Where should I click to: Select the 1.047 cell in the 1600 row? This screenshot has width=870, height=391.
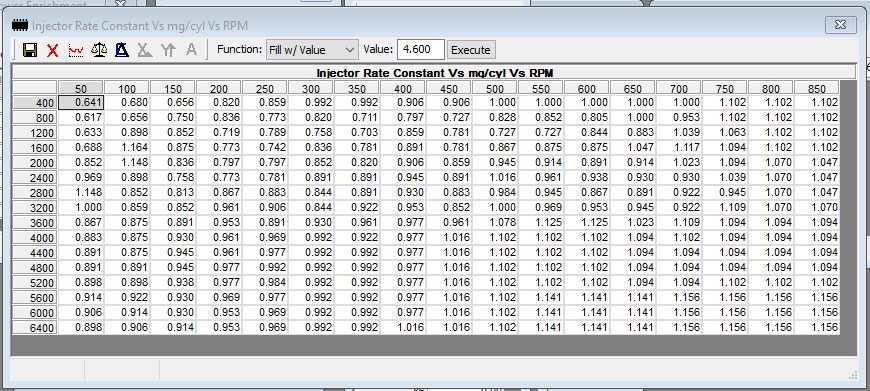pyautogui.click(x=633, y=148)
